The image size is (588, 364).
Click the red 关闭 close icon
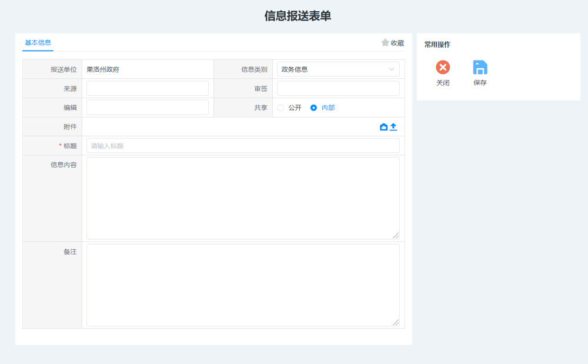(443, 67)
